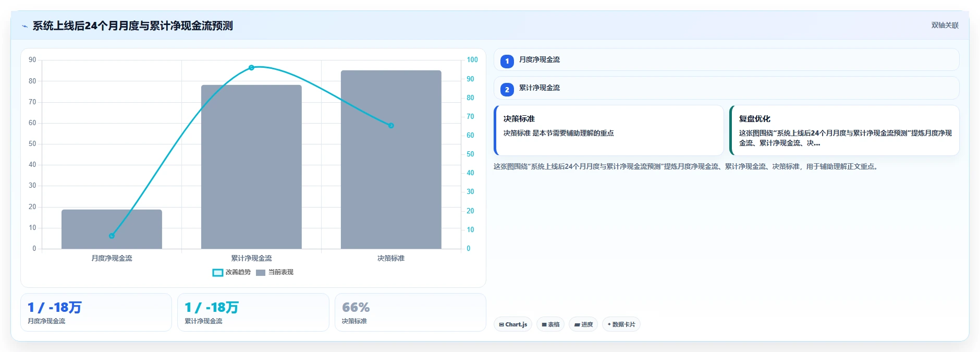Click the panel title 系统上线后24个月月度与累计净现金流预测
This screenshot has height=352, width=980.
tap(132, 26)
